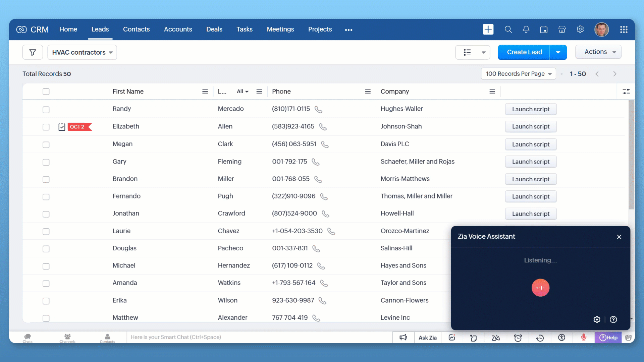Switch to the Contacts tab
Image resolution: width=644 pixels, height=362 pixels.
click(x=136, y=29)
